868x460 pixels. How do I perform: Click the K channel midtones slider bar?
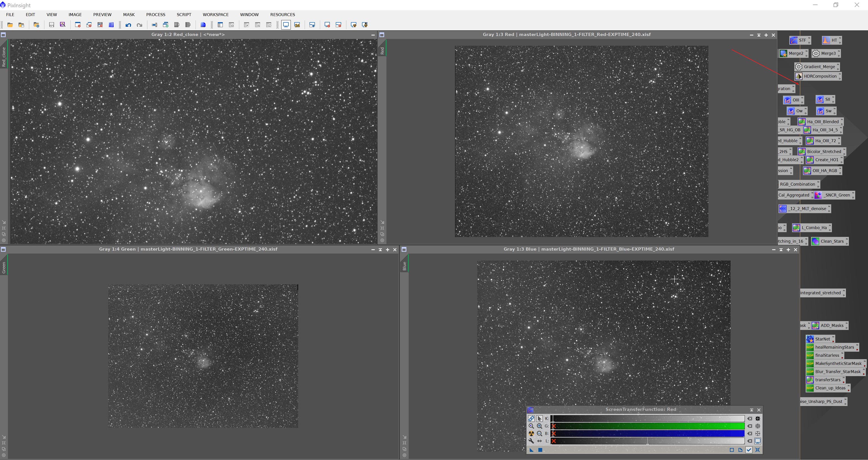647,418
